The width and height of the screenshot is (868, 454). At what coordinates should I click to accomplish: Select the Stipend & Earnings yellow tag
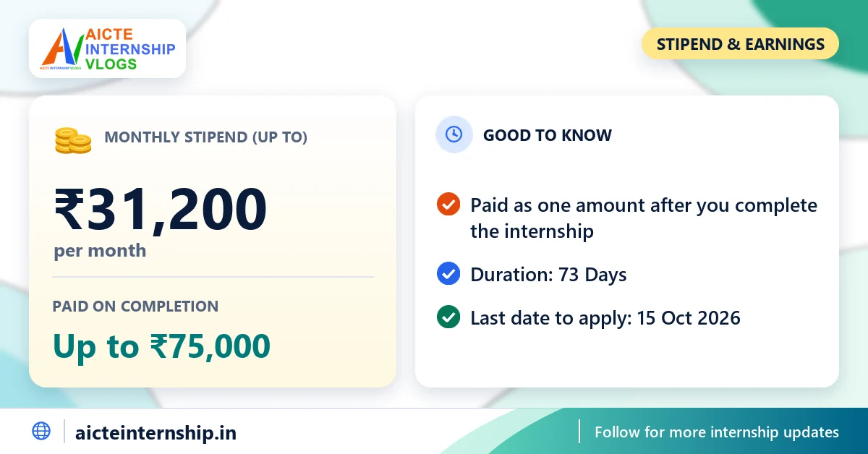(740, 44)
